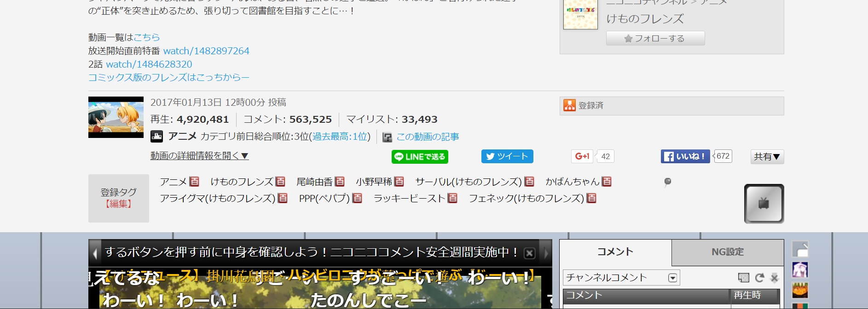The image size is (868, 309).
Task: Click the アニメ tag text
Action: click(174, 182)
